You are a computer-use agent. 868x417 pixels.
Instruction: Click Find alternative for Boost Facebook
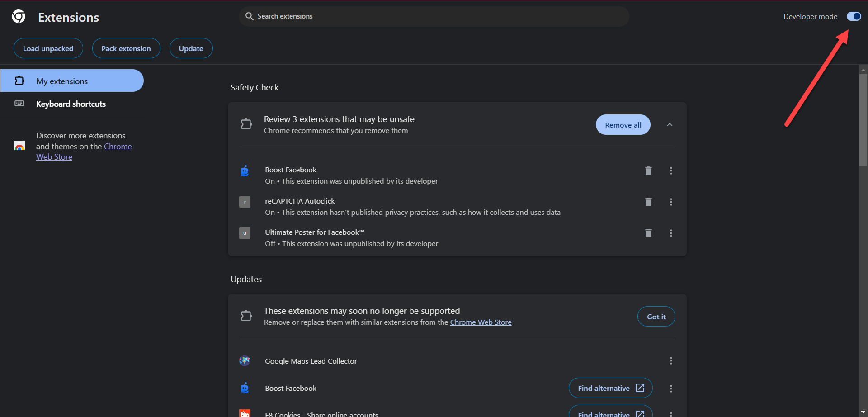610,388
